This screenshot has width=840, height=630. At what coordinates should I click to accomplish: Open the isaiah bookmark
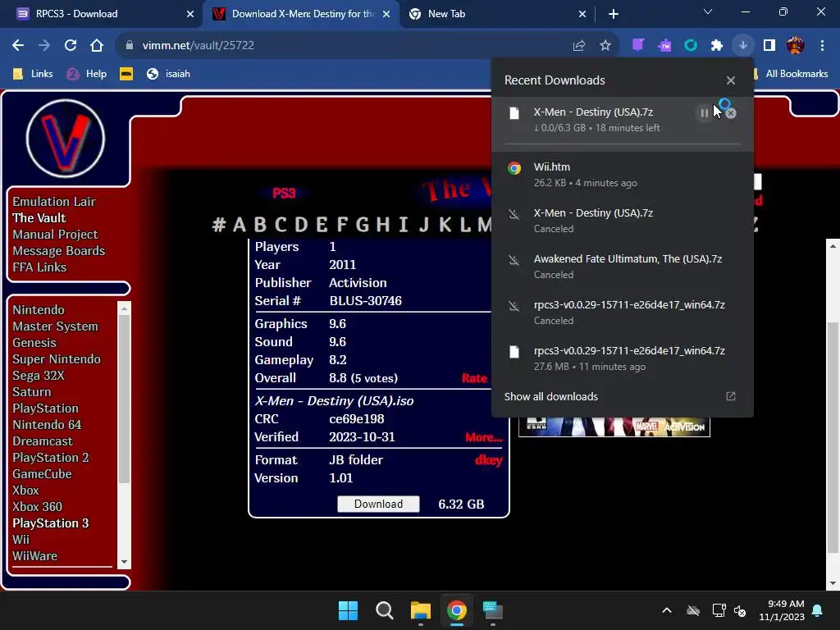coord(169,74)
